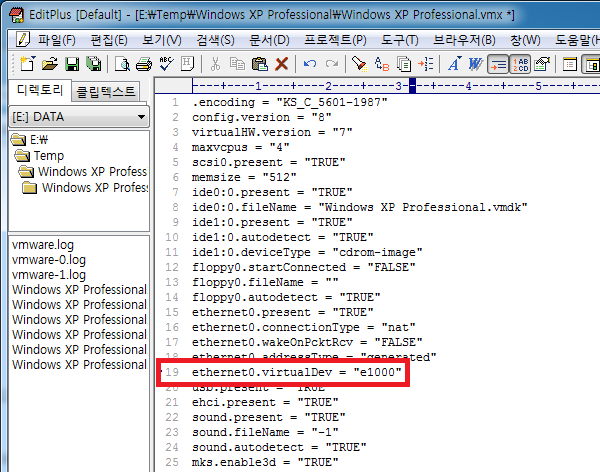Click the ehci.present line
The height and width of the screenshot is (472, 600).
265,402
